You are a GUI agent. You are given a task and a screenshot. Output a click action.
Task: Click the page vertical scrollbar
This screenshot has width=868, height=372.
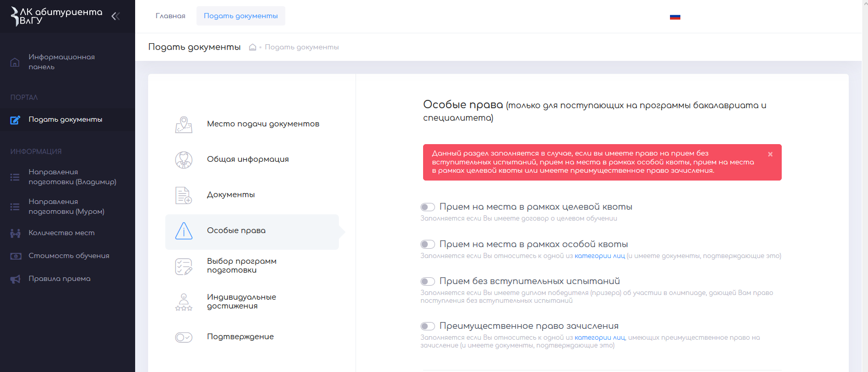coord(865,186)
